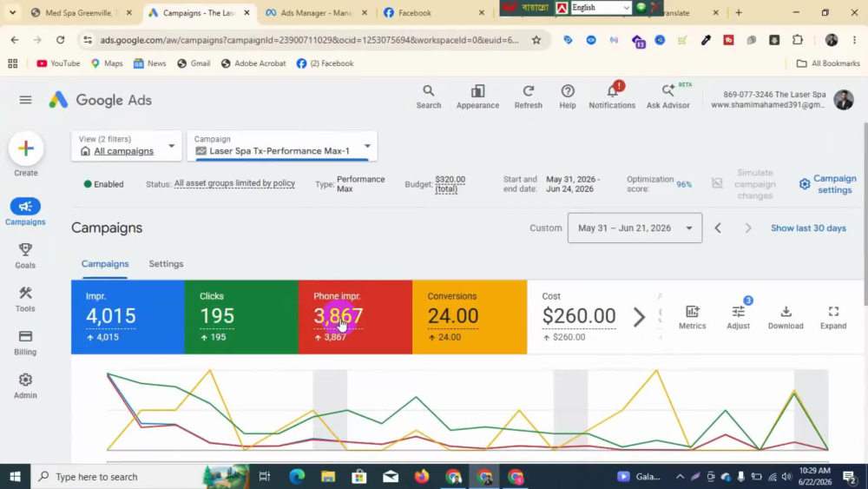Reload the page in browser

pos(61,40)
